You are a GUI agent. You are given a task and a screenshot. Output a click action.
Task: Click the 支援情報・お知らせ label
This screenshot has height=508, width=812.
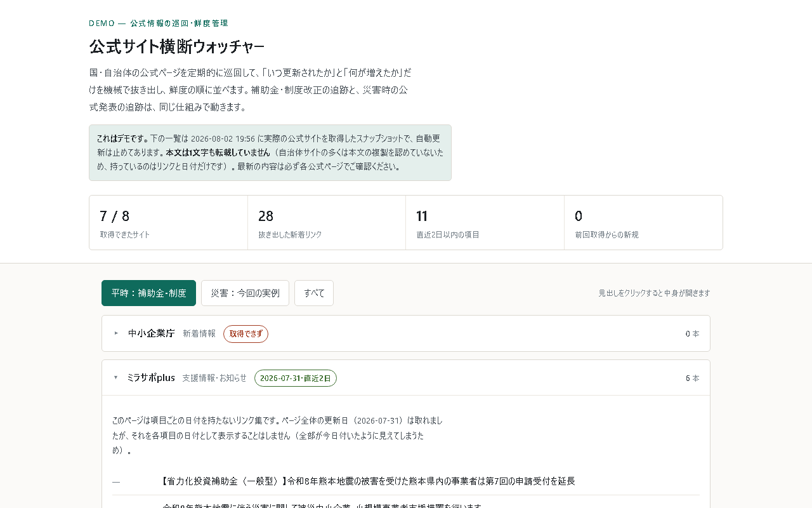[214, 378]
